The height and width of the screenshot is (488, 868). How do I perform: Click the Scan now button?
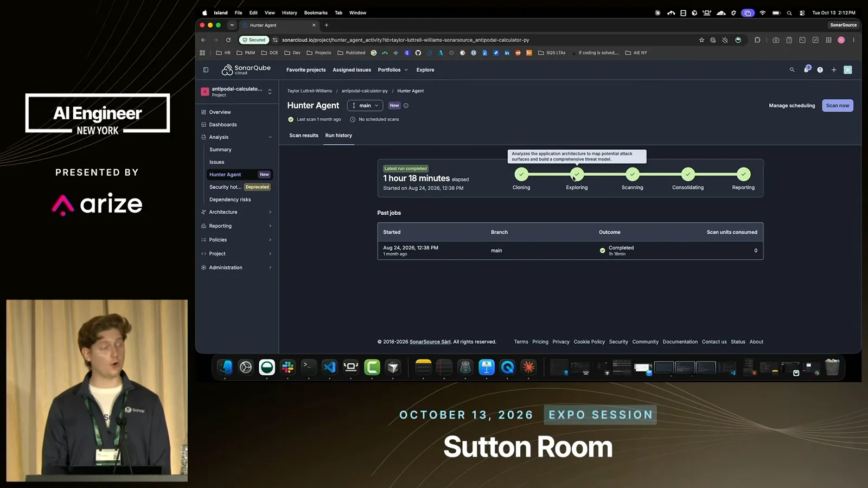click(x=838, y=106)
